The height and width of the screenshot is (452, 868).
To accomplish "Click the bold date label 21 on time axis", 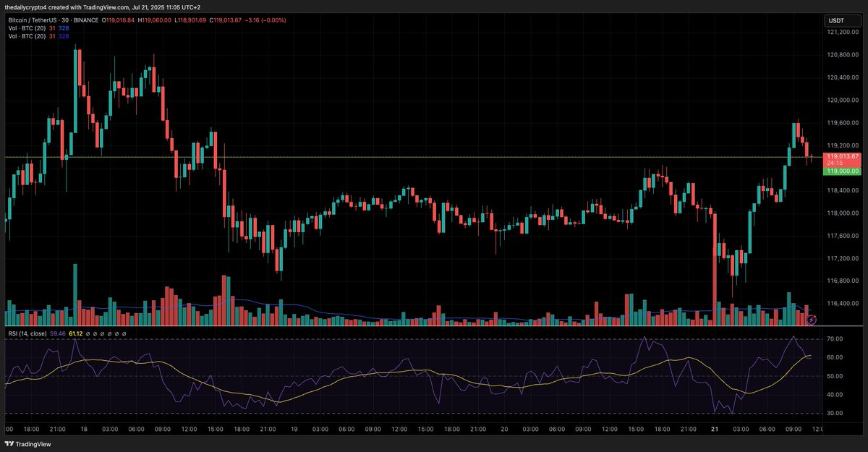I will point(715,428).
